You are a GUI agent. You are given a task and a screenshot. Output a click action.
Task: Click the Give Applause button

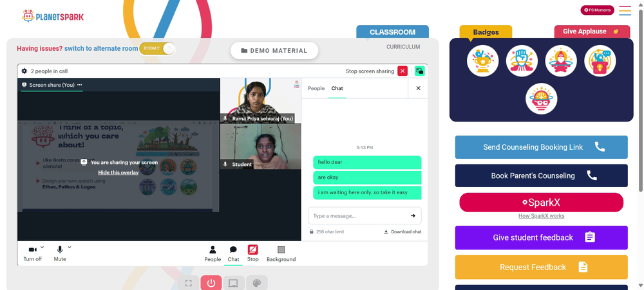[592, 32]
